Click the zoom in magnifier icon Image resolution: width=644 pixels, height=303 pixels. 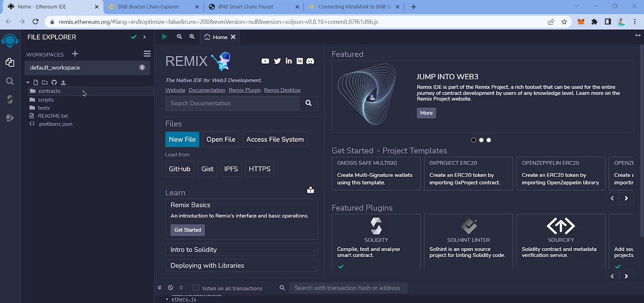192,37
